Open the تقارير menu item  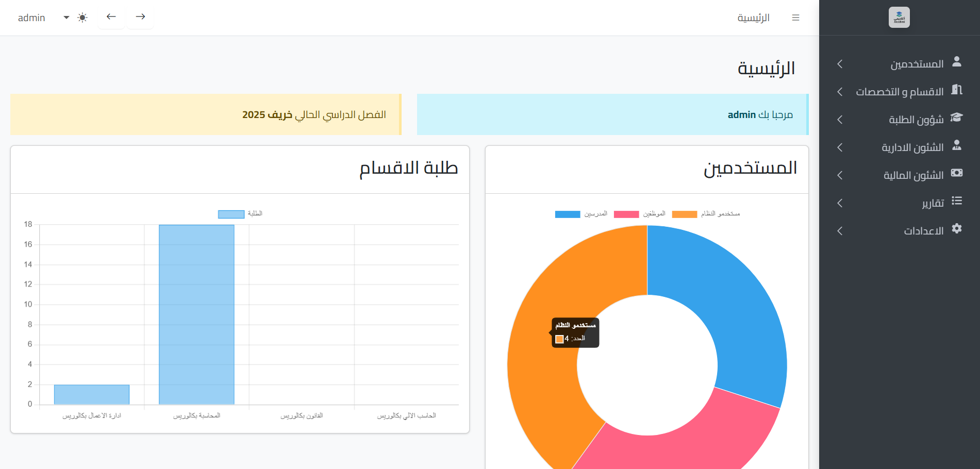(932, 203)
